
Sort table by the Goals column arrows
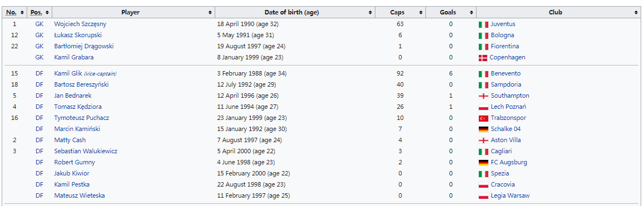click(471, 13)
